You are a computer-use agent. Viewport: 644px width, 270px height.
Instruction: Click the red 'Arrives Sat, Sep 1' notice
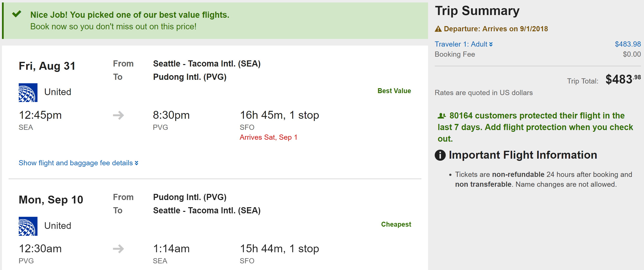tap(268, 137)
